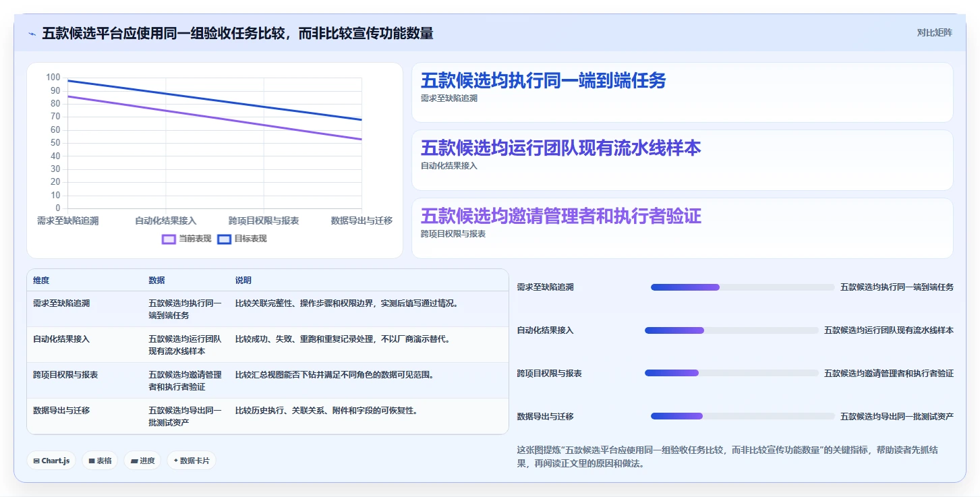Click the chart x-axis label 需求至缺陷追溯
The width and height of the screenshot is (980, 497).
(68, 221)
